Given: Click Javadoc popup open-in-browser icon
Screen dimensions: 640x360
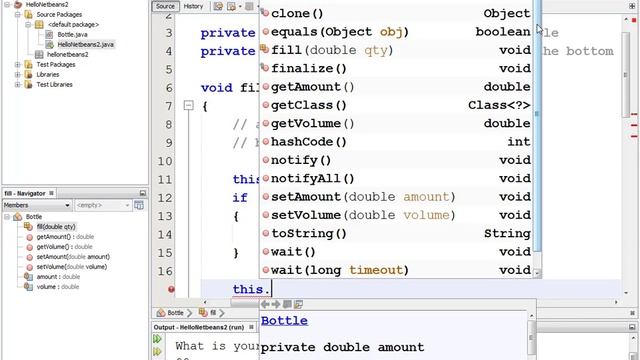Looking at the screenshot, I should pos(287,304).
